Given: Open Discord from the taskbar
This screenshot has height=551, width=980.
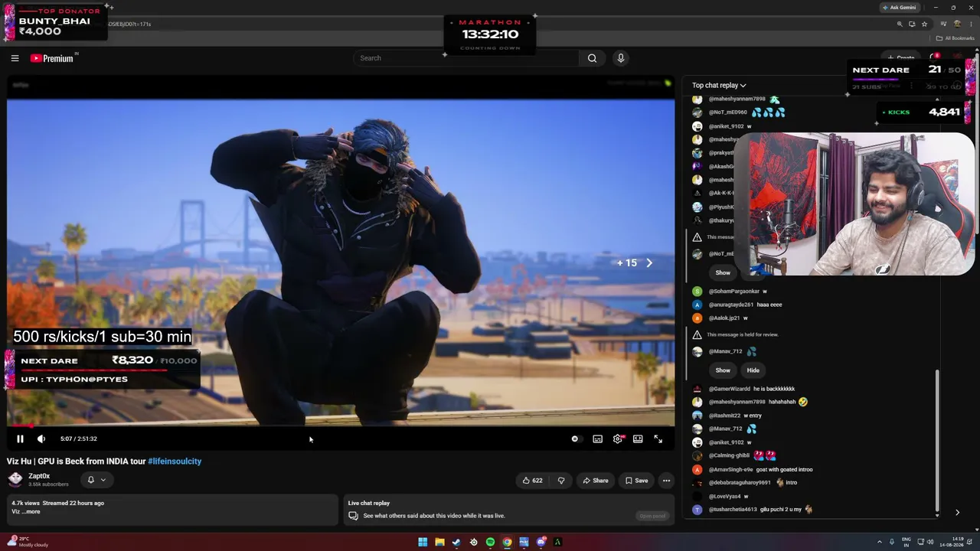Looking at the screenshot, I should pos(541,543).
